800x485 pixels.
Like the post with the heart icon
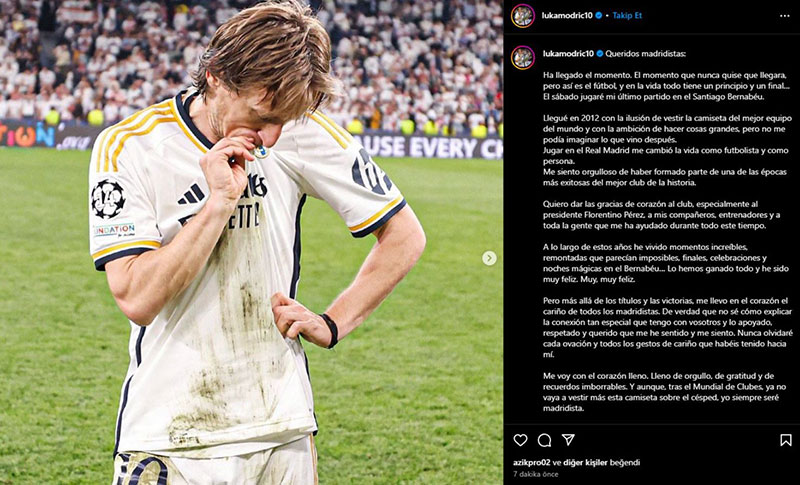click(x=520, y=440)
